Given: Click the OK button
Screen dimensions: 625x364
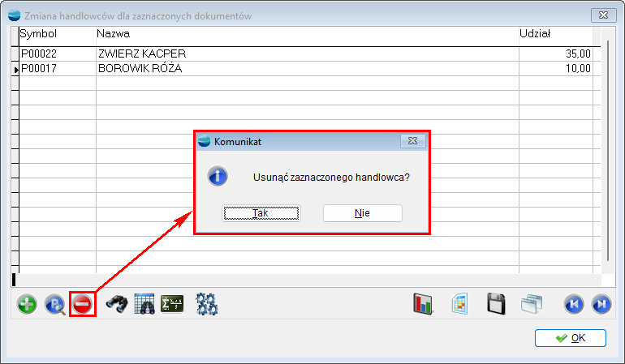Looking at the screenshot, I should click(571, 338).
